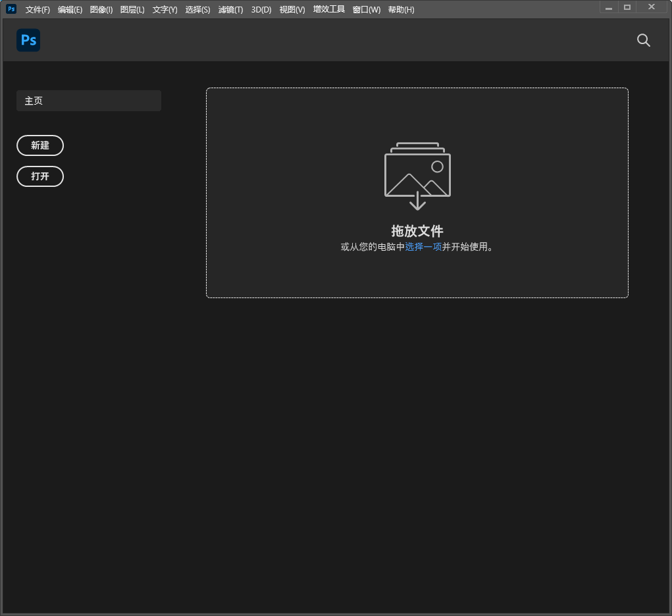
Task: Open the 帮助(H) menu
Action: (x=401, y=9)
